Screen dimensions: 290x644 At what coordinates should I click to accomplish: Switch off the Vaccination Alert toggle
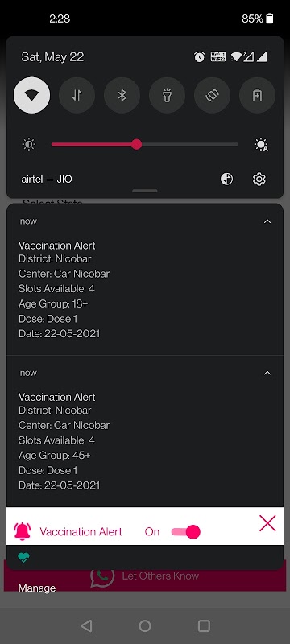185,532
